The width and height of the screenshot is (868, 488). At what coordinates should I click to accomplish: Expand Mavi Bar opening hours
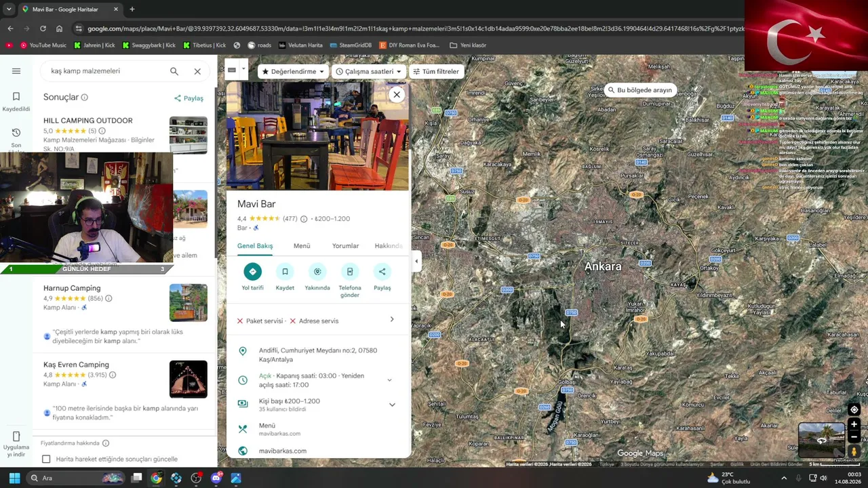pyautogui.click(x=389, y=380)
